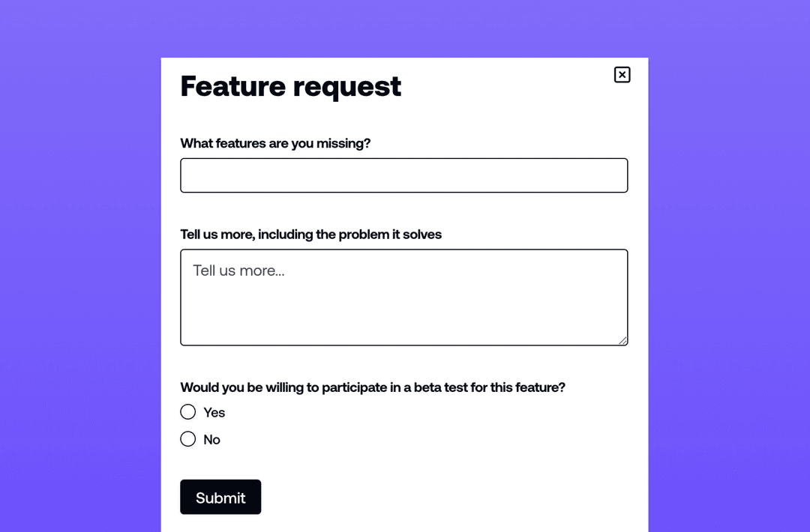Click the word 'Submit' on the black button
The height and width of the screenshot is (532, 810).
pos(220,498)
